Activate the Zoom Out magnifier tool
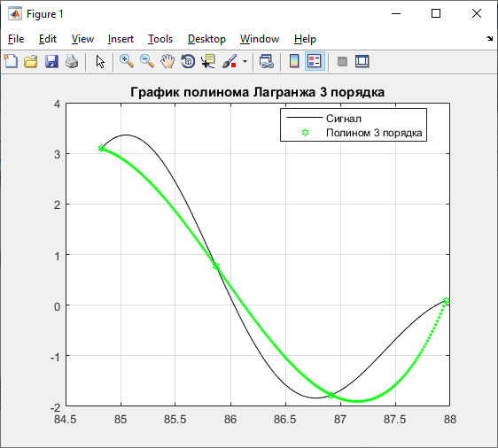 (x=147, y=61)
